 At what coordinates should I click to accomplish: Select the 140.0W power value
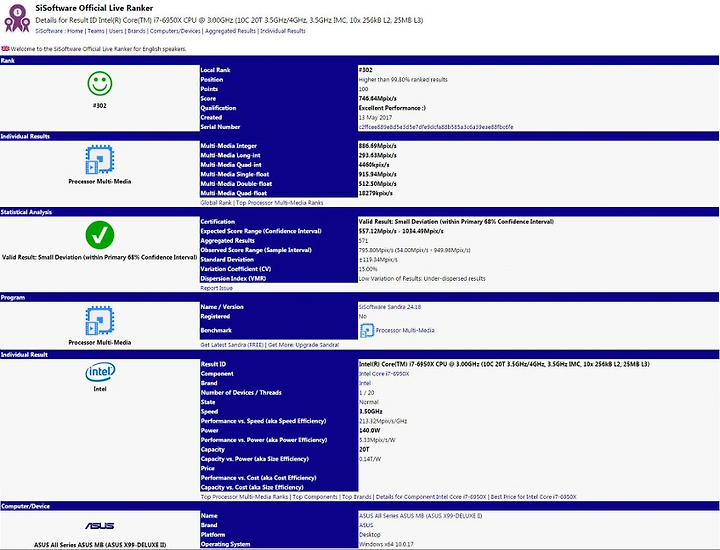[x=370, y=430]
